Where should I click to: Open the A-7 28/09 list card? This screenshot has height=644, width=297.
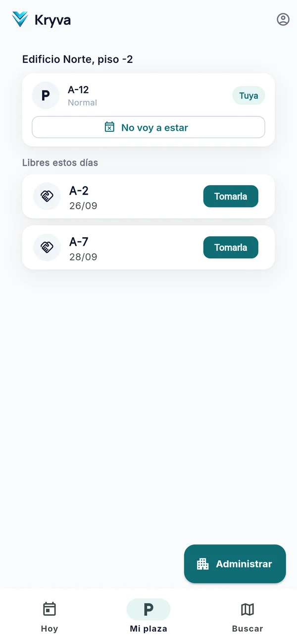(148, 247)
